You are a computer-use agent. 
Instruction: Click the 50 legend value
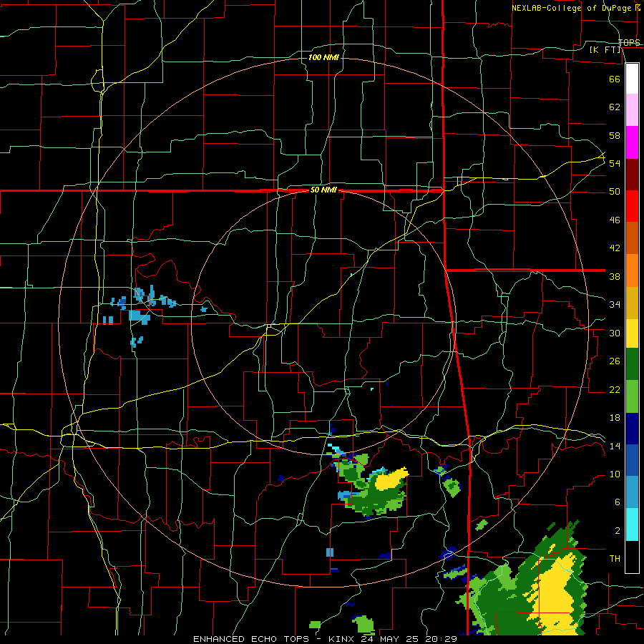click(x=615, y=192)
